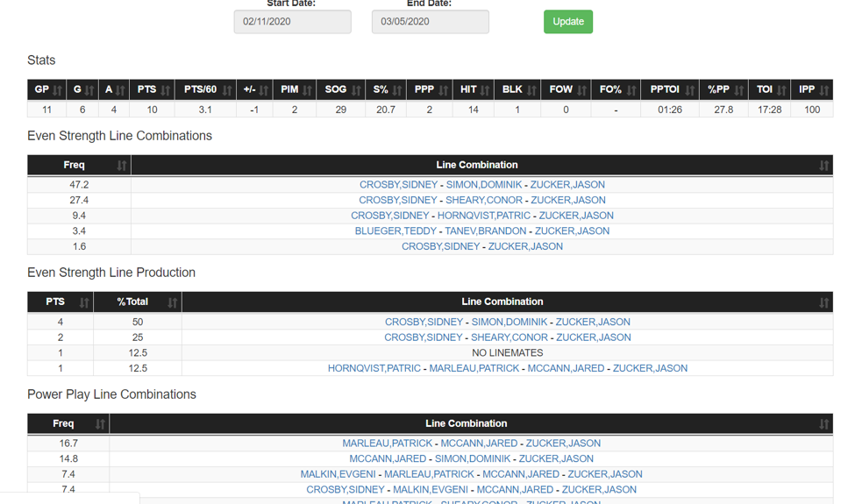Sort stats by FOW column icon
Screen dimensions: 855x504
(581, 90)
